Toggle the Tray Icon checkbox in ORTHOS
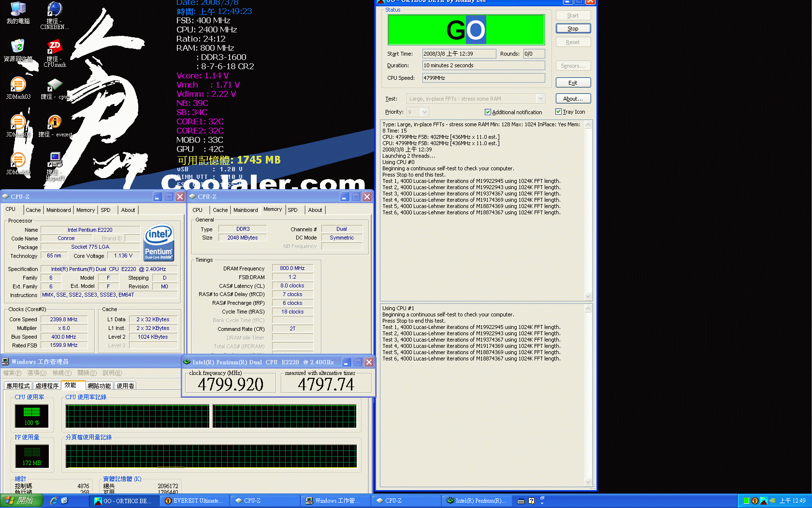 (558, 112)
